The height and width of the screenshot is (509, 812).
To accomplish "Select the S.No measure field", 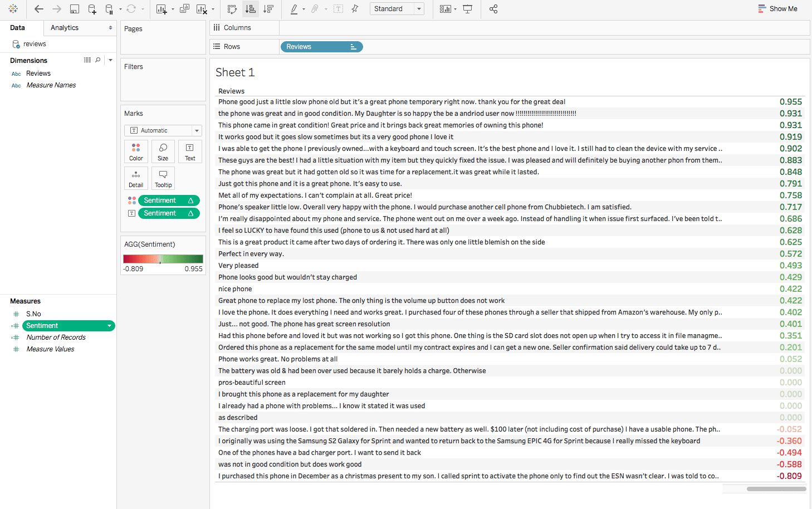I will (33, 314).
